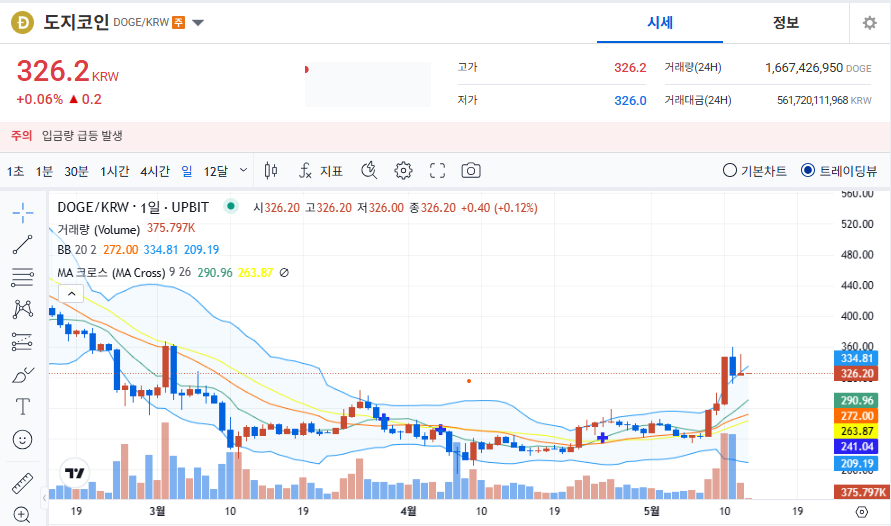Select the 12달 timeframe
Screen dimensions: 891x526
point(216,171)
